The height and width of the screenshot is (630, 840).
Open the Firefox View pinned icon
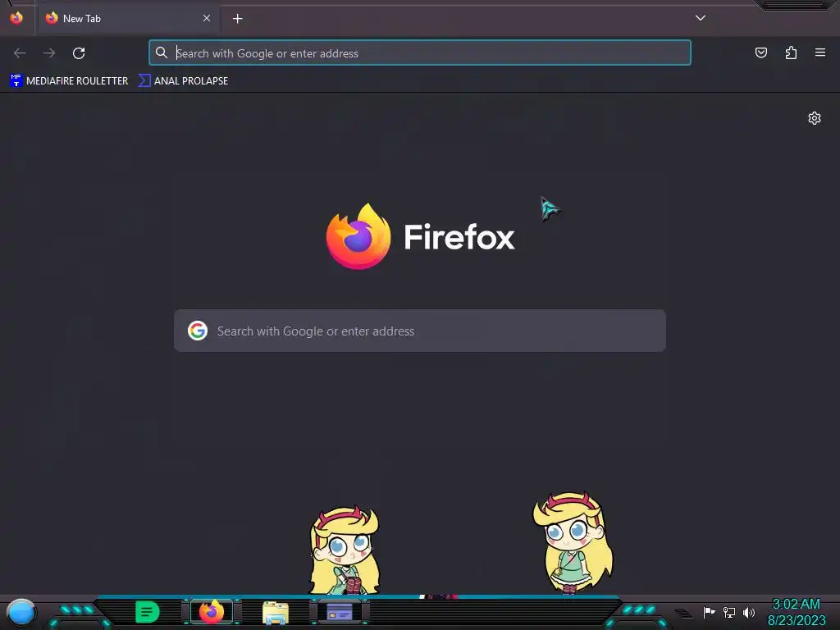(x=16, y=18)
